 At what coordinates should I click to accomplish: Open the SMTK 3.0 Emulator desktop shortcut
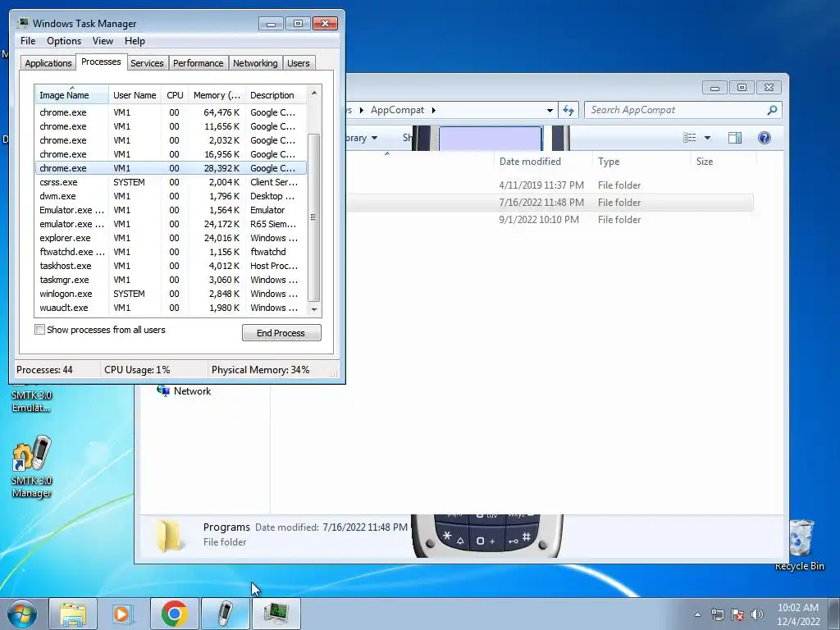pos(32,399)
